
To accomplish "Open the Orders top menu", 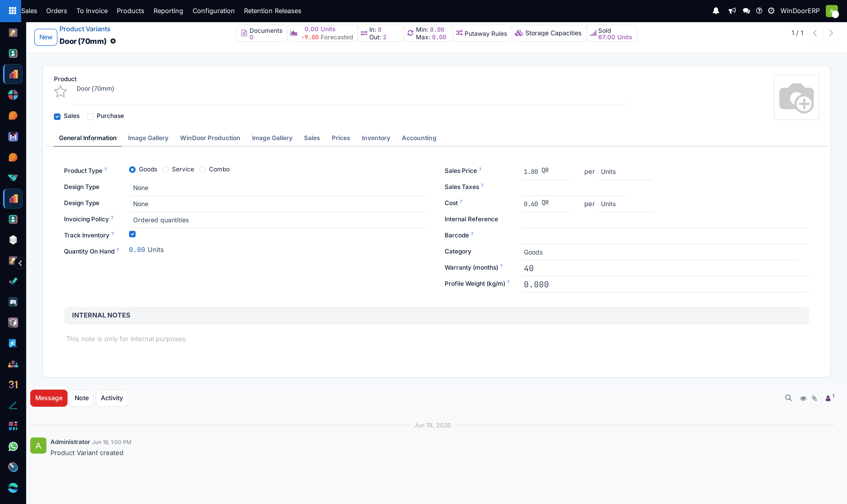I will tap(56, 11).
